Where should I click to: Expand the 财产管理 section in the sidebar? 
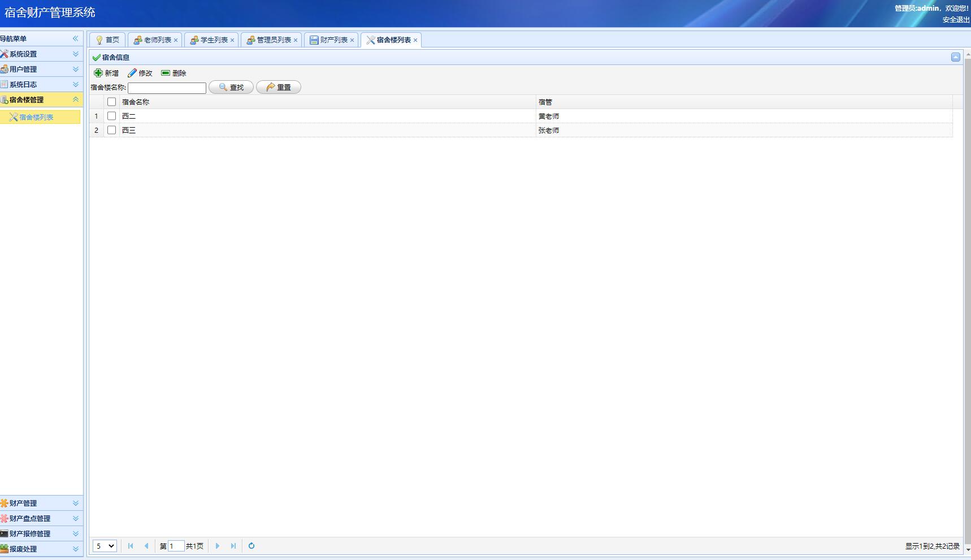pos(41,503)
